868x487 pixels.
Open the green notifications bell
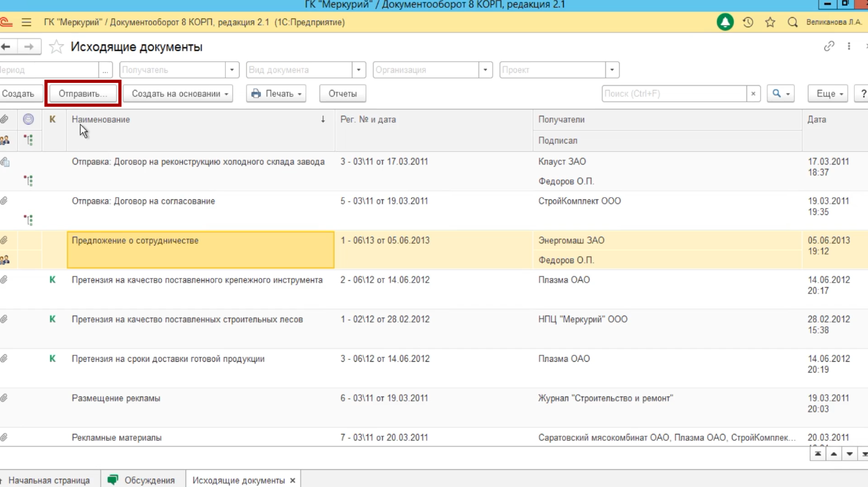pyautogui.click(x=725, y=22)
